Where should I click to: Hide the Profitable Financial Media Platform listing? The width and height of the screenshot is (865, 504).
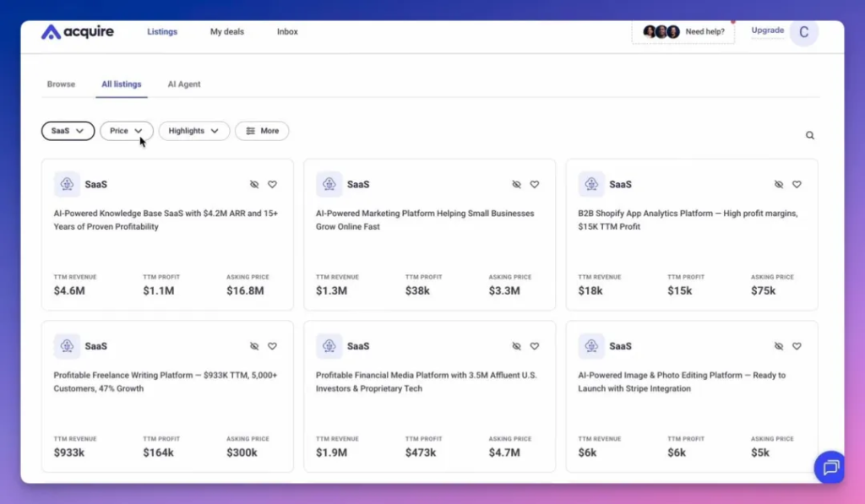[x=516, y=346]
